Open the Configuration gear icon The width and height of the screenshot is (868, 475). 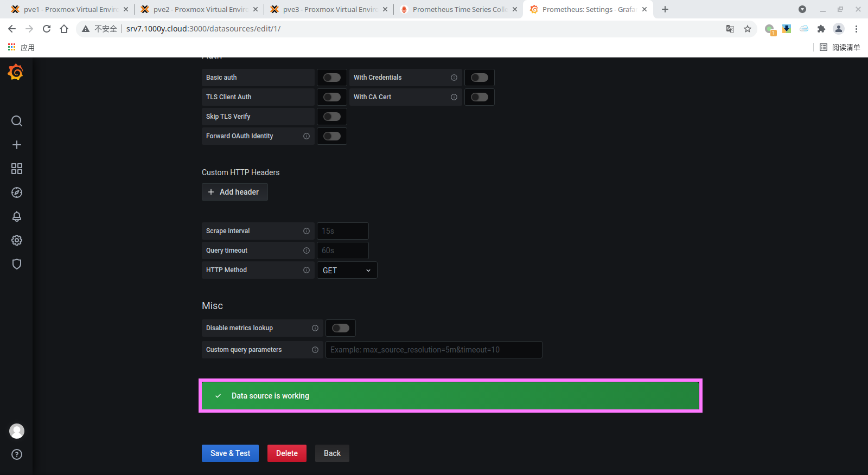coord(17,240)
